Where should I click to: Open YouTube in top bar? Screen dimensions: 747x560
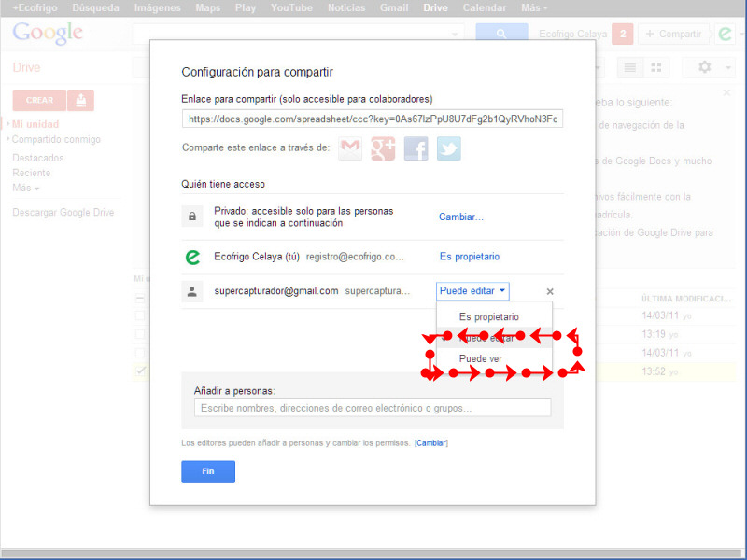pyautogui.click(x=291, y=8)
